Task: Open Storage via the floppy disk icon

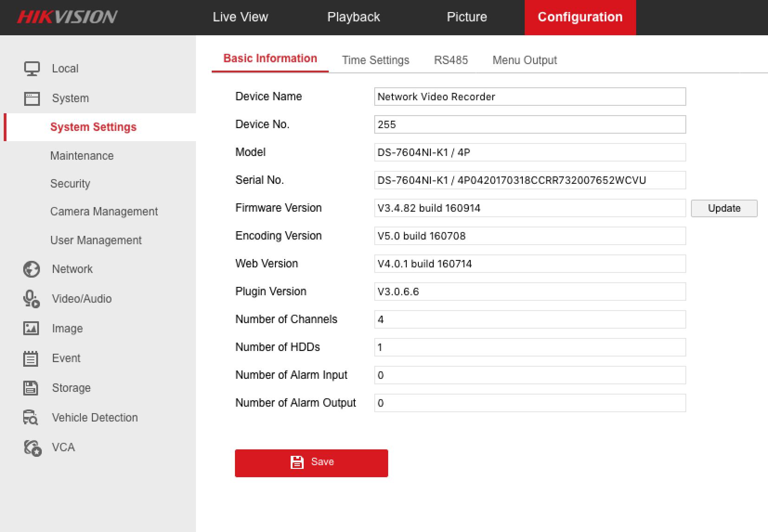Action: 32,388
